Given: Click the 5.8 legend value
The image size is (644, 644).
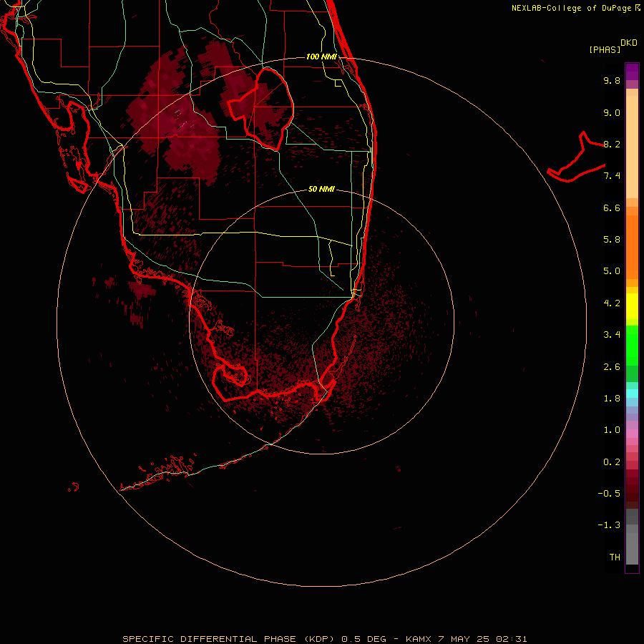Looking at the screenshot, I should [612, 240].
